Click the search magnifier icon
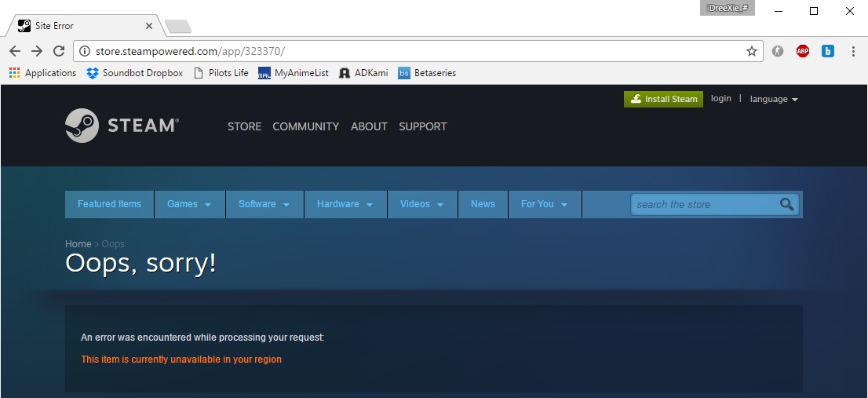Screen dimensions: 868x398 [786, 204]
